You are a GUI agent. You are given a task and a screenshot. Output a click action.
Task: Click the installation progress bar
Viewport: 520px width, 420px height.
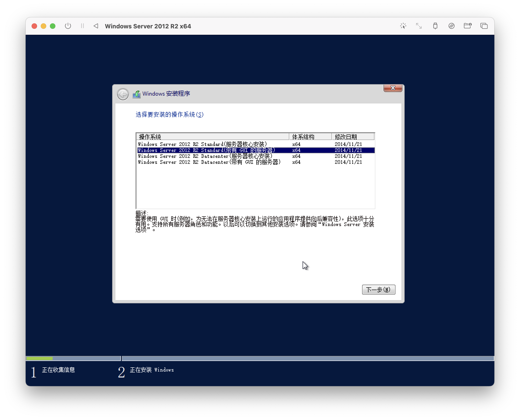click(260, 358)
